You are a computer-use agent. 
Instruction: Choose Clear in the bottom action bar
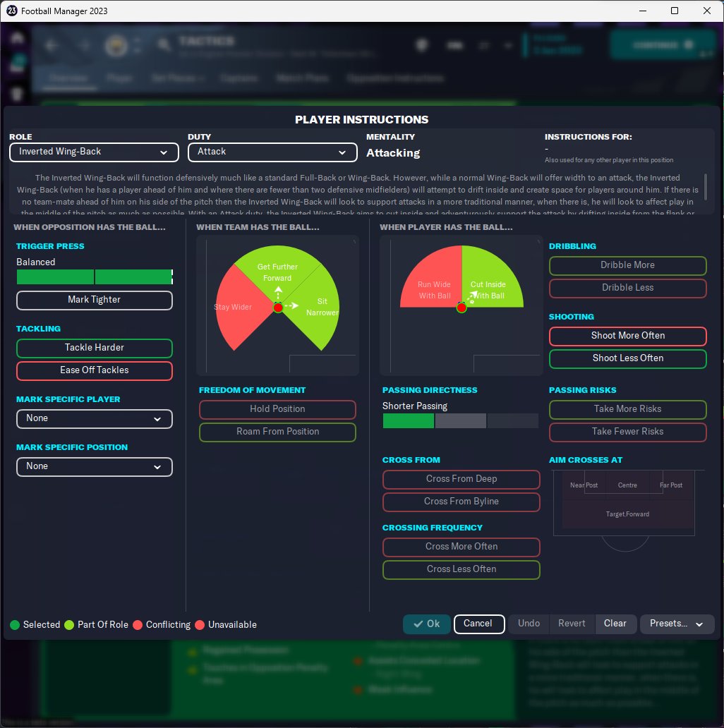[x=615, y=624]
